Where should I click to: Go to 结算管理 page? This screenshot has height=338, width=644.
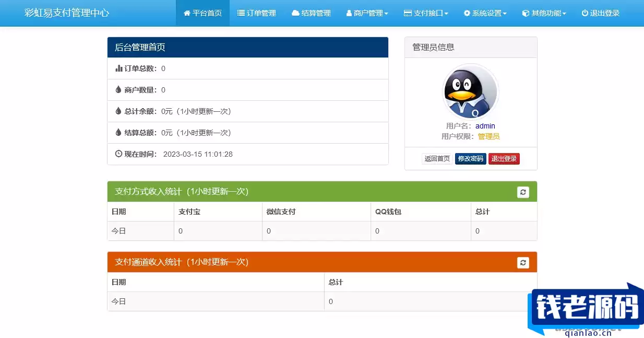[311, 13]
